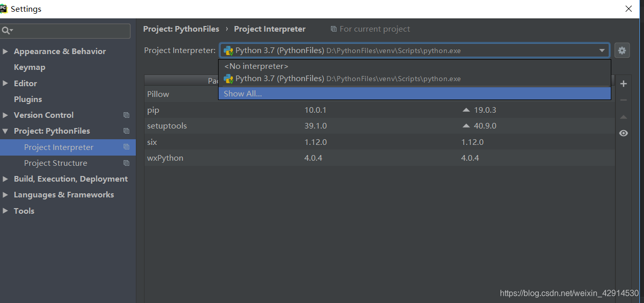
Task: Click six latest version 1.12.0 cell
Action: pyautogui.click(x=472, y=142)
